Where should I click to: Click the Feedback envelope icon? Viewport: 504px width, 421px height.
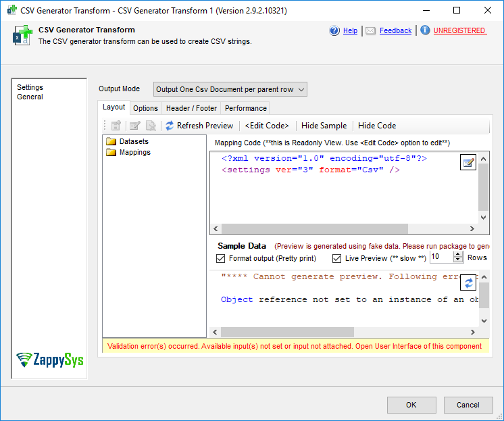pyautogui.click(x=370, y=31)
